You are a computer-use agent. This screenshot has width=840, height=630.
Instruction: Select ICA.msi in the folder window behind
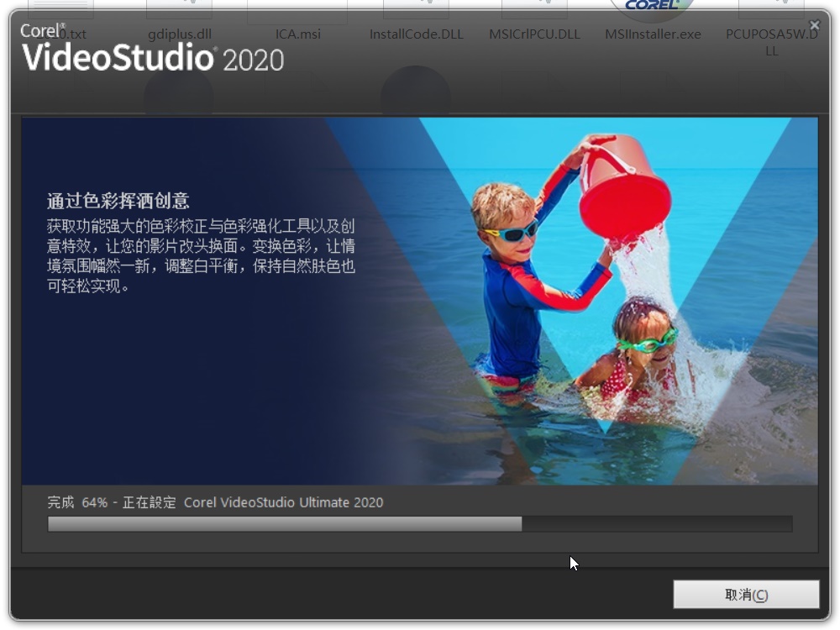[x=298, y=34]
